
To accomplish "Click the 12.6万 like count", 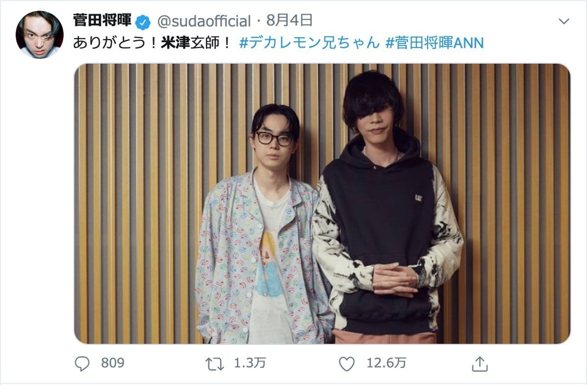I will [x=386, y=363].
